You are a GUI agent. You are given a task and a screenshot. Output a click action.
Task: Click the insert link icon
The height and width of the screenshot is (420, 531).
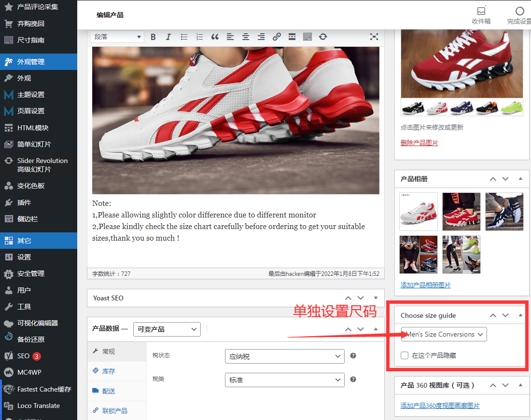277,37
